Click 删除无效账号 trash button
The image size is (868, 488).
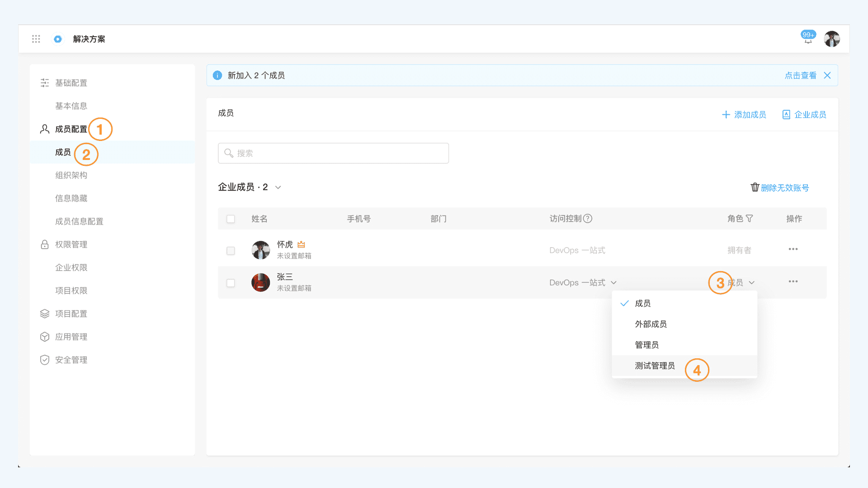coord(780,188)
